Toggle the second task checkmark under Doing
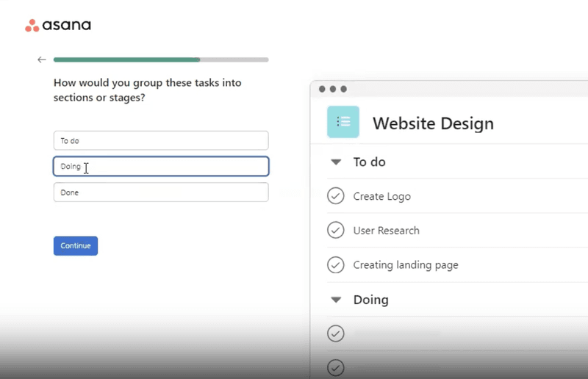The height and width of the screenshot is (379, 588). 335,367
